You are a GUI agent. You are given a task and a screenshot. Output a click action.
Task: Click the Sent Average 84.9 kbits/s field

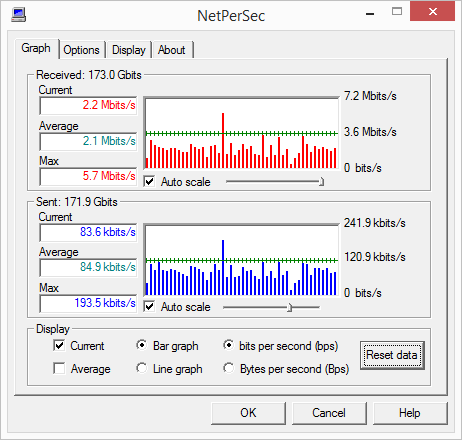(88, 267)
